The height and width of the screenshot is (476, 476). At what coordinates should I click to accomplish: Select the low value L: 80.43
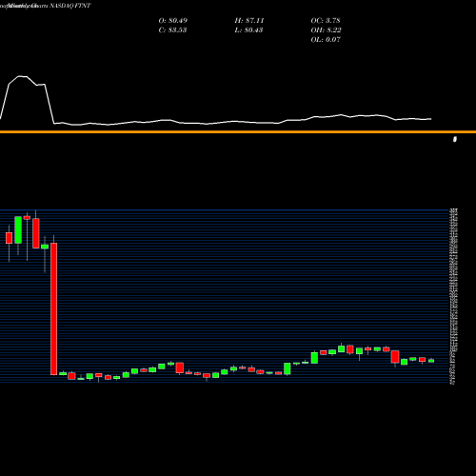pos(248,30)
